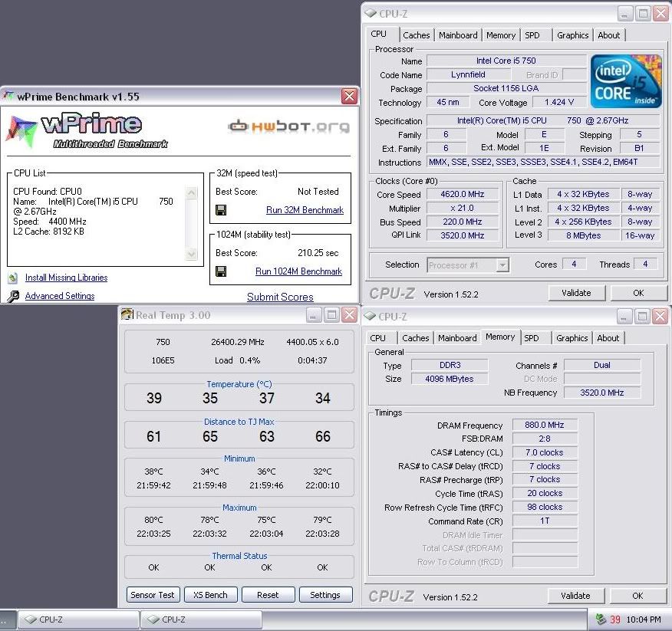Image resolution: width=672 pixels, height=631 pixels.
Task: Click first CPU-Z taskbar button
Action: 78,619
